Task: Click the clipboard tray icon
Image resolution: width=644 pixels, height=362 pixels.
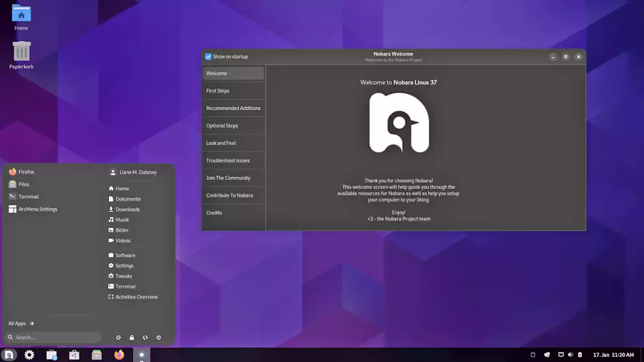Action: tap(533, 355)
